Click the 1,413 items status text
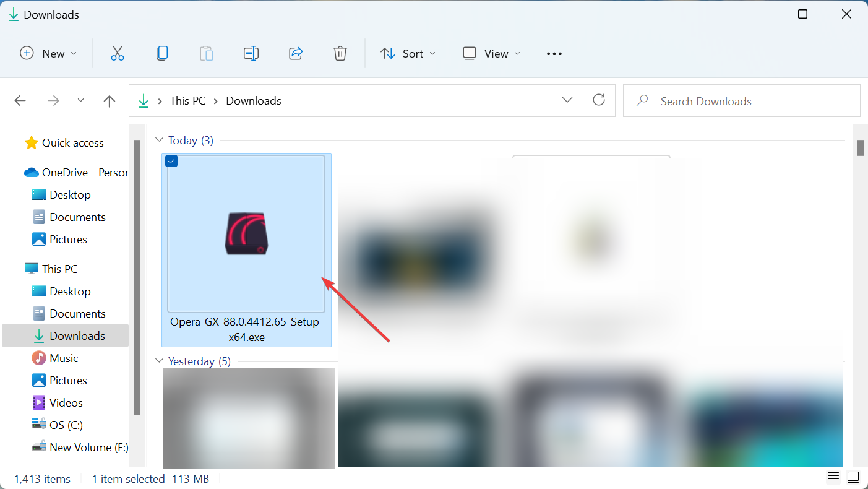The height and width of the screenshot is (489, 868). point(42,478)
